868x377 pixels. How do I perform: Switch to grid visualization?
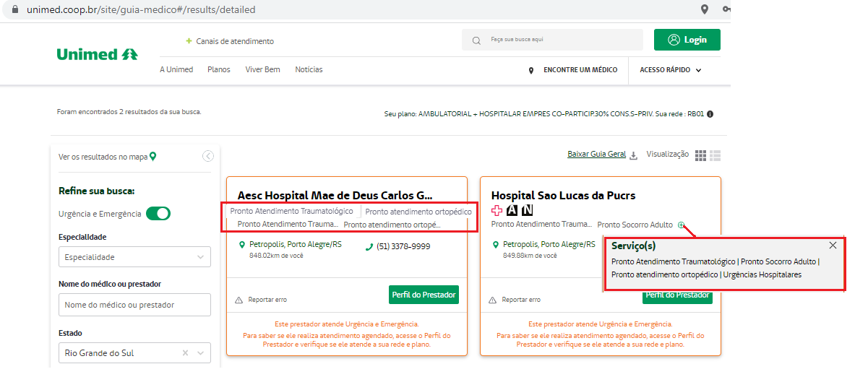700,155
